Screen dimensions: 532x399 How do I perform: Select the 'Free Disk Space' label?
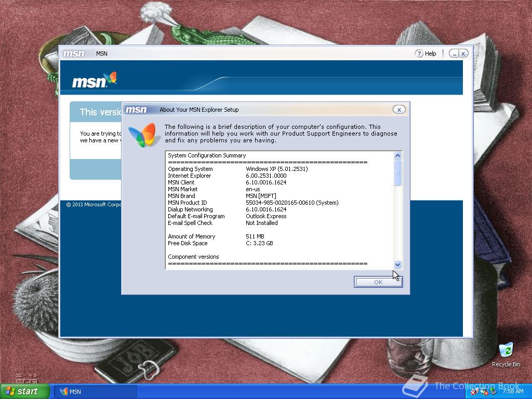(x=188, y=243)
